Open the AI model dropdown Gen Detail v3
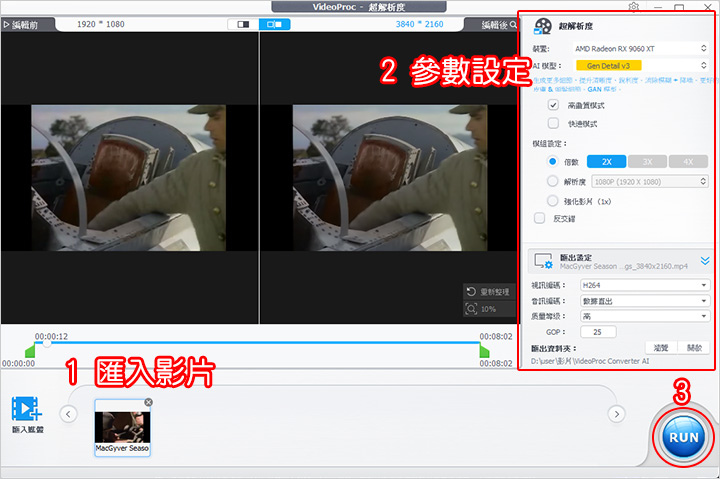The height and width of the screenshot is (479, 720). click(640, 66)
